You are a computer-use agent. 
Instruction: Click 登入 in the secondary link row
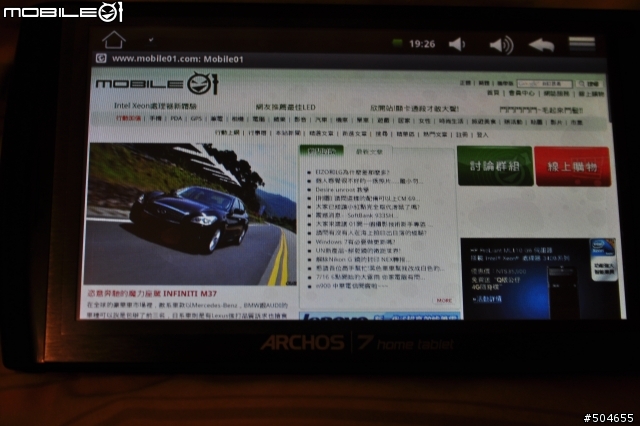pyautogui.click(x=482, y=135)
